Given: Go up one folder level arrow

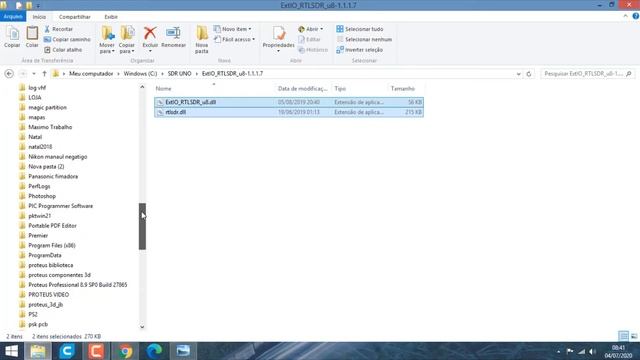Looking at the screenshot, I should click(x=44, y=74).
